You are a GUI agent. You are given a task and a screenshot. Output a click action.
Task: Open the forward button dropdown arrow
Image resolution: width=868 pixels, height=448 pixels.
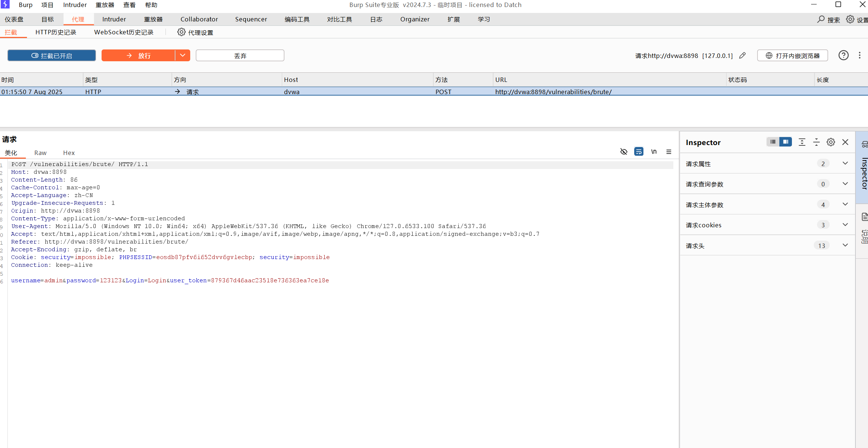(182, 55)
